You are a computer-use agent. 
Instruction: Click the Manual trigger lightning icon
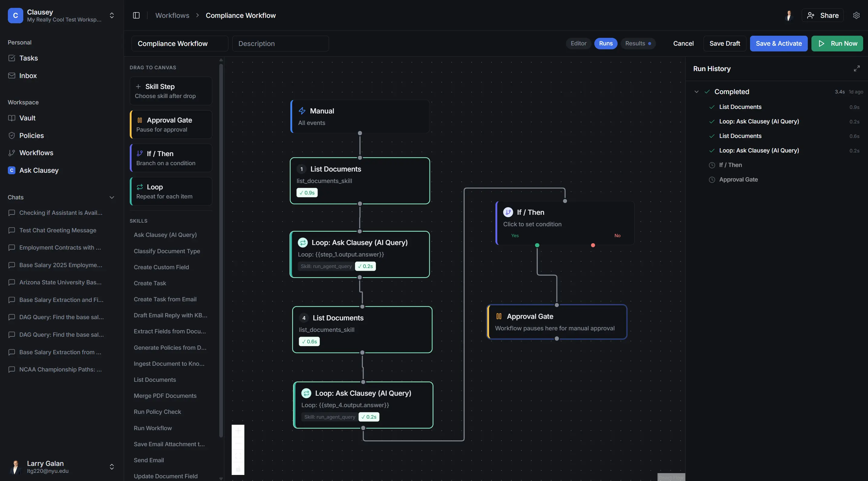[302, 111]
